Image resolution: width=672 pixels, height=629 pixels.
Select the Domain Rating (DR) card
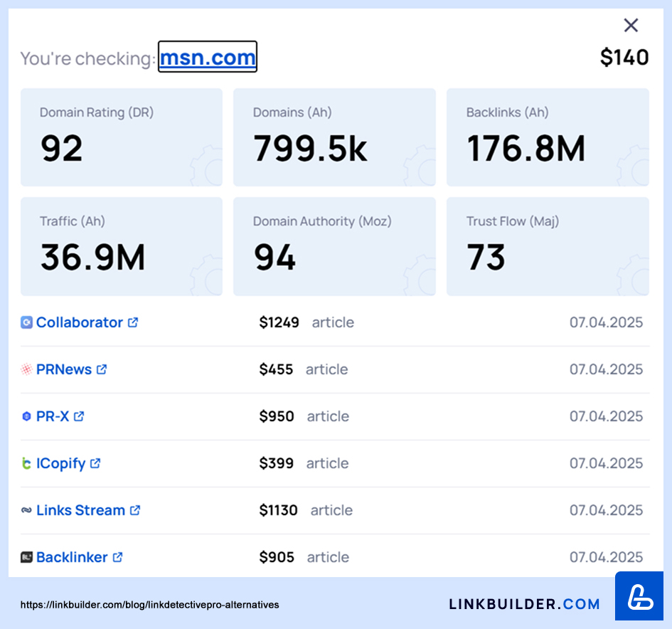point(121,137)
